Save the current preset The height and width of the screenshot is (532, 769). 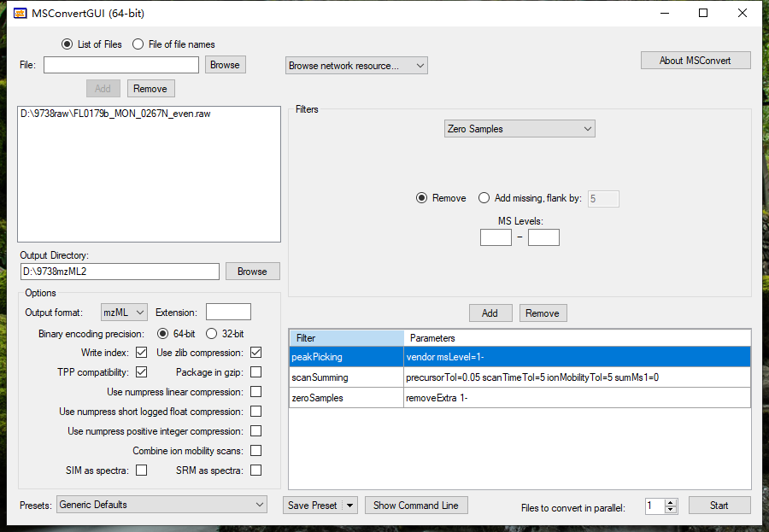coord(313,505)
